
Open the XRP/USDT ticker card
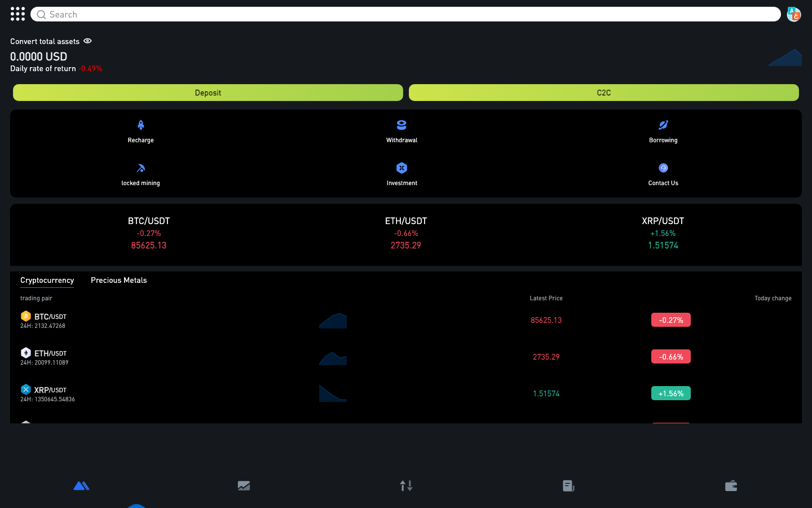point(663,233)
